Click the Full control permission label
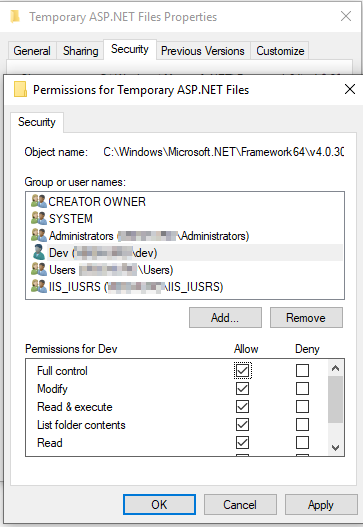Viewport: 363px width, 527px height. click(x=62, y=371)
